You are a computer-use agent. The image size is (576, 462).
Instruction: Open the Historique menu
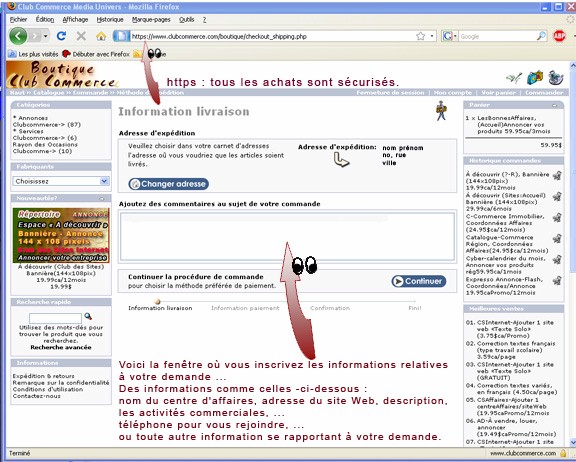pyautogui.click(x=110, y=19)
